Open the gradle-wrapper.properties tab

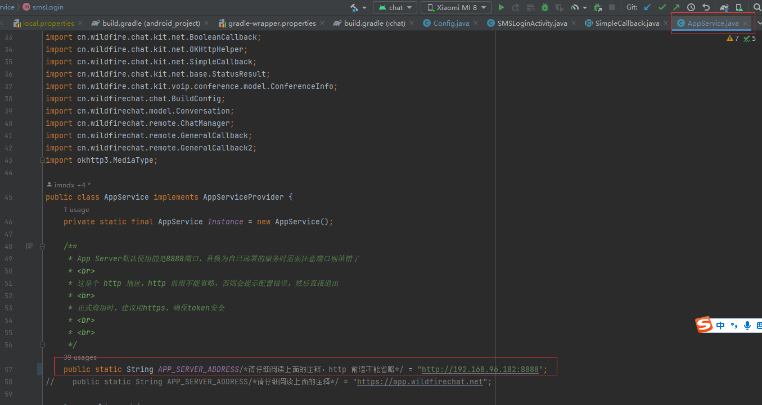[x=271, y=23]
